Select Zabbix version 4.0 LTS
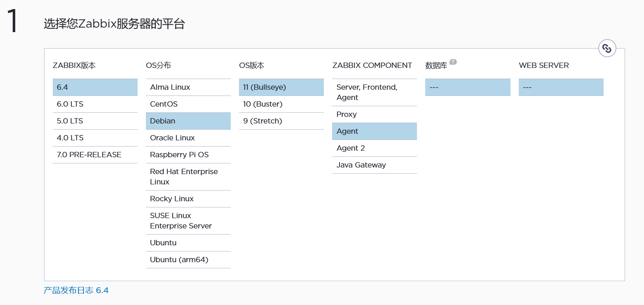The height and width of the screenshot is (305, 644). tap(95, 138)
